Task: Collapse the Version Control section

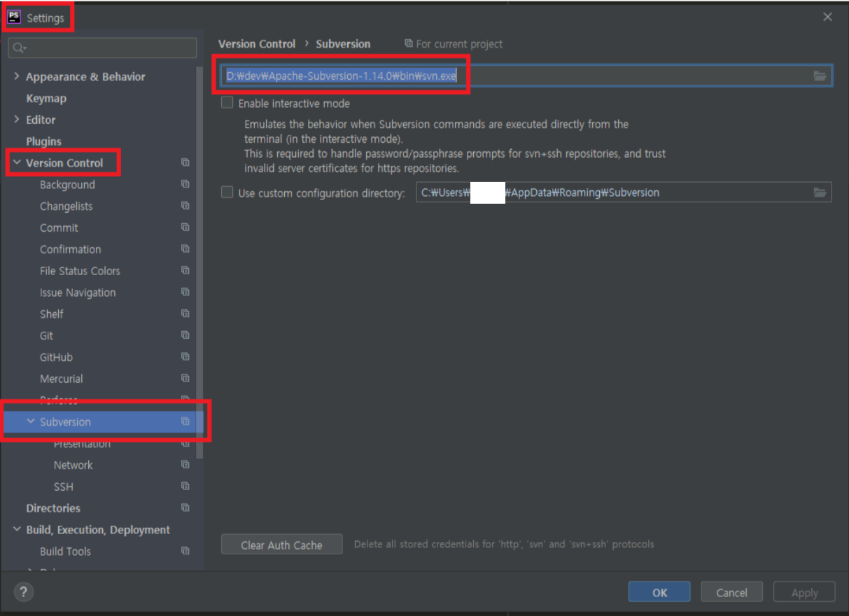Action: point(17,162)
